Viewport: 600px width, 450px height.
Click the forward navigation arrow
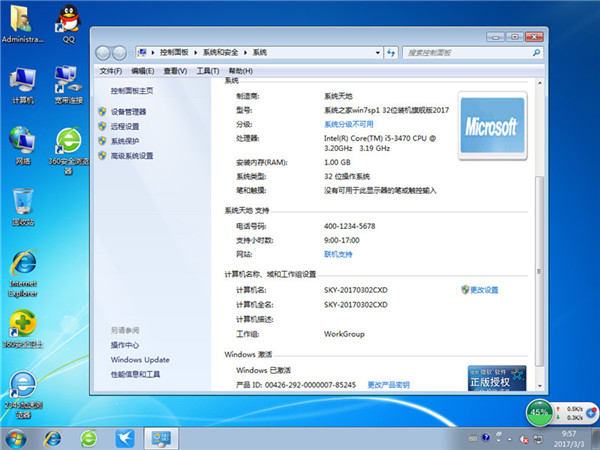(119, 53)
